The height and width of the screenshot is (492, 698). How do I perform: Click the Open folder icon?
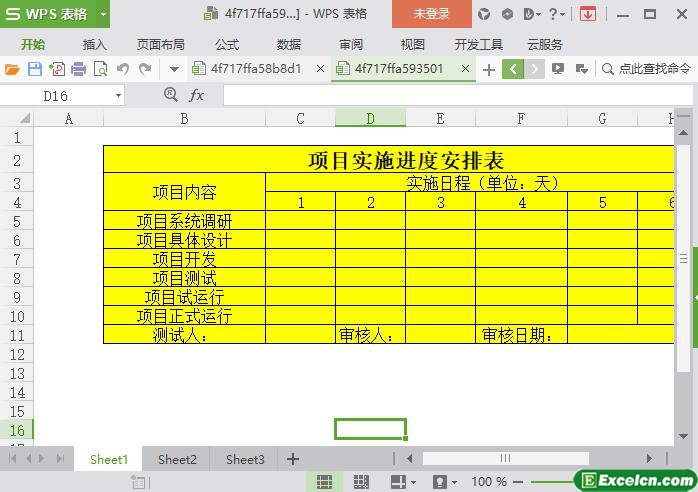[x=12, y=69]
